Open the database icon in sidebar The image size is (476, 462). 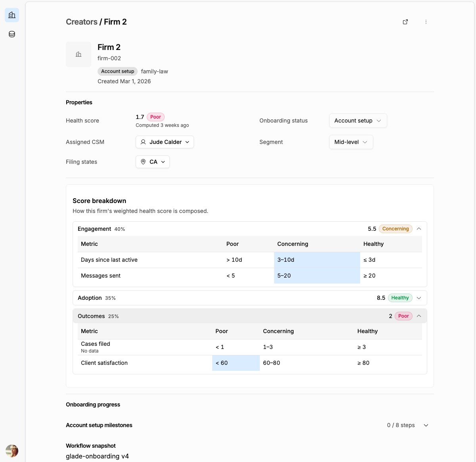click(12, 34)
